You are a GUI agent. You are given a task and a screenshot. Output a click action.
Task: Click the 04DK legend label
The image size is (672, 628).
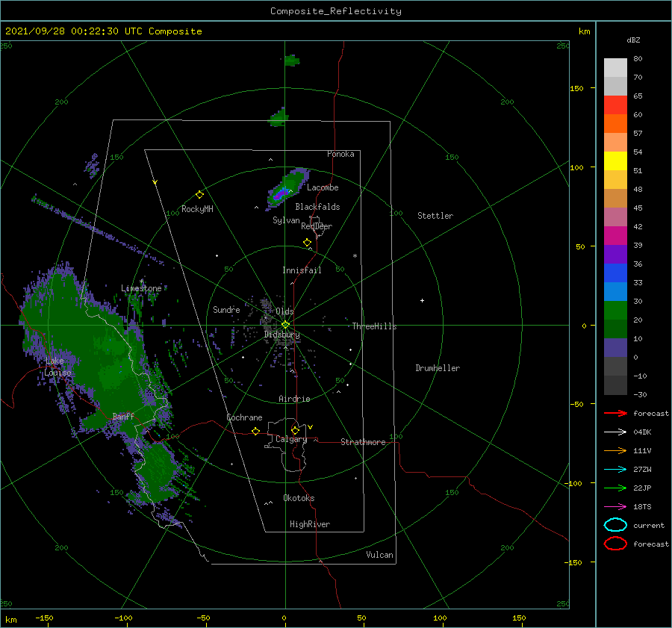pyautogui.click(x=642, y=432)
